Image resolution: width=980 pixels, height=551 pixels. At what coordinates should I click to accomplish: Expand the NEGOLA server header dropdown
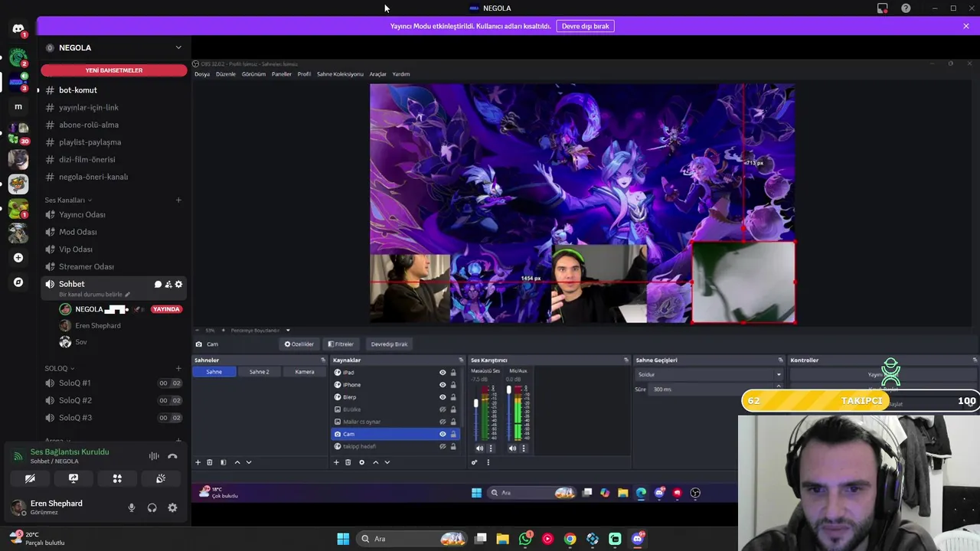178,47
